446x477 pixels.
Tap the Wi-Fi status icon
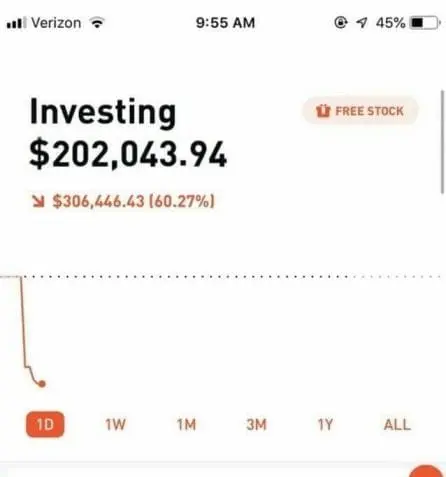pyautogui.click(x=97, y=23)
